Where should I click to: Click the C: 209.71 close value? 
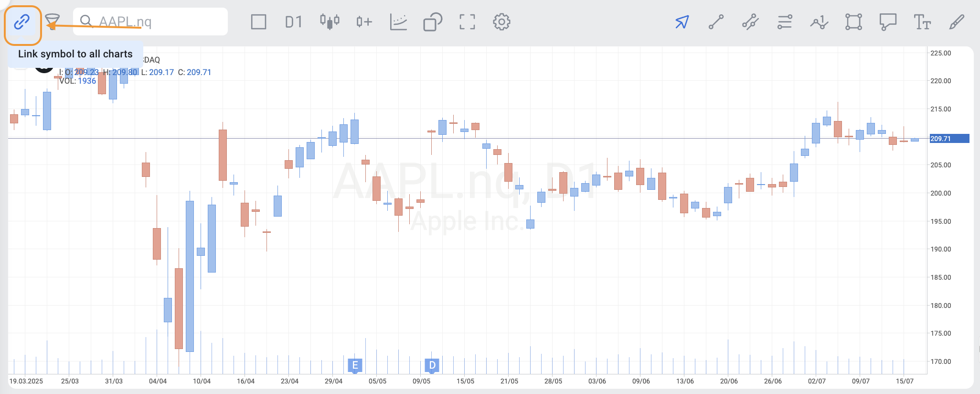click(194, 72)
